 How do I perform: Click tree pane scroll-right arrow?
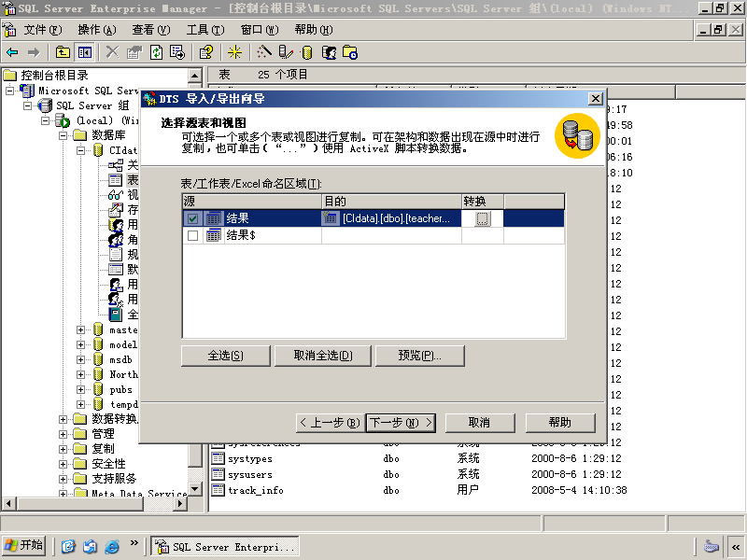180,503
